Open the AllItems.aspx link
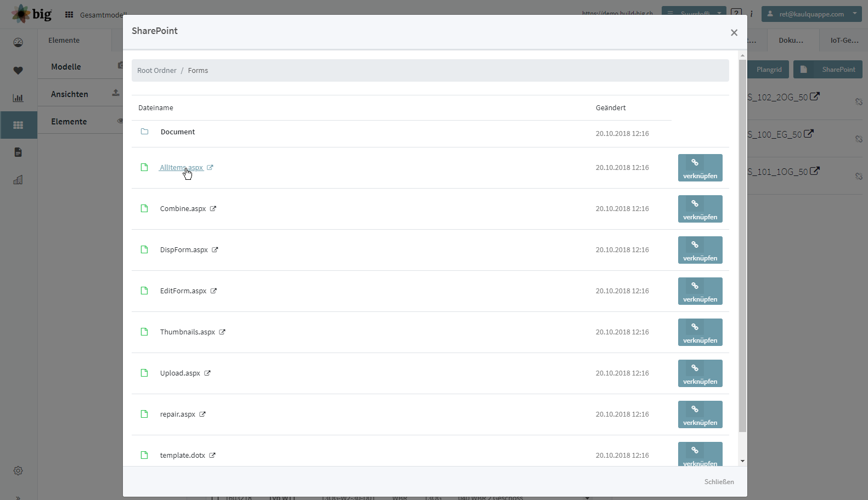Viewport: 868px width, 500px height. [x=182, y=168]
